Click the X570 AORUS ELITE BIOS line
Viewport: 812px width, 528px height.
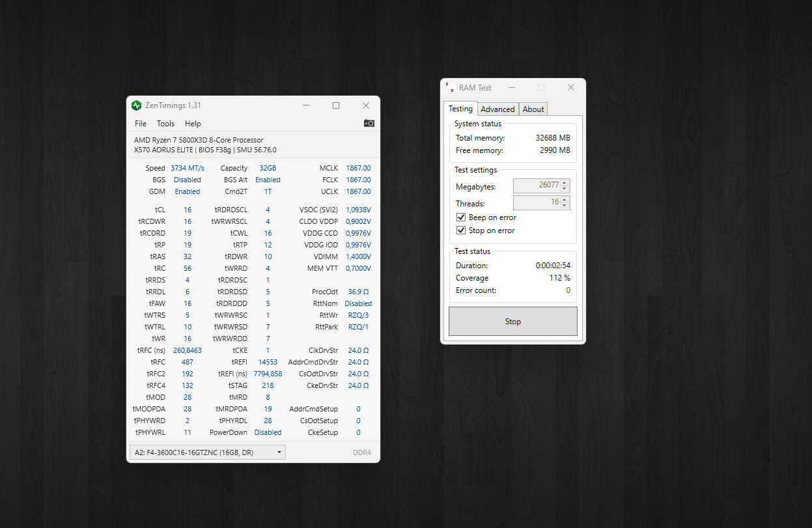pos(205,150)
